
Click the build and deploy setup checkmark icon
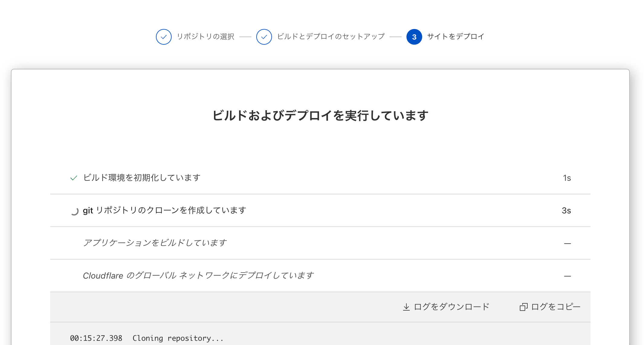pyautogui.click(x=264, y=36)
